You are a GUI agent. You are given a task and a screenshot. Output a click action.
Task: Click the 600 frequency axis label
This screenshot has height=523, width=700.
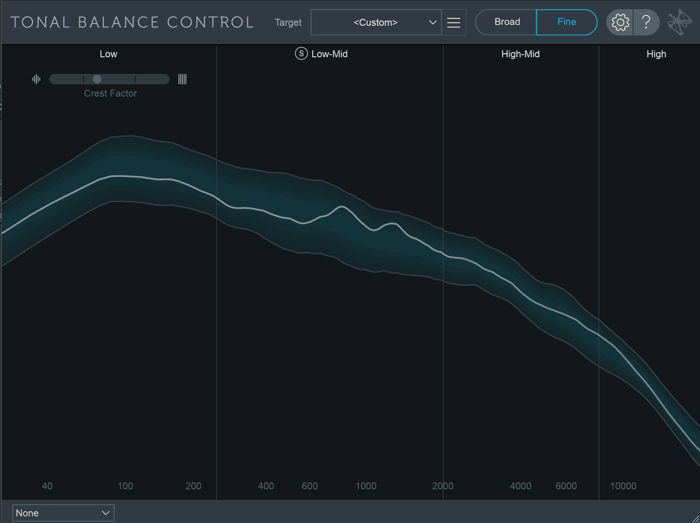(x=310, y=486)
